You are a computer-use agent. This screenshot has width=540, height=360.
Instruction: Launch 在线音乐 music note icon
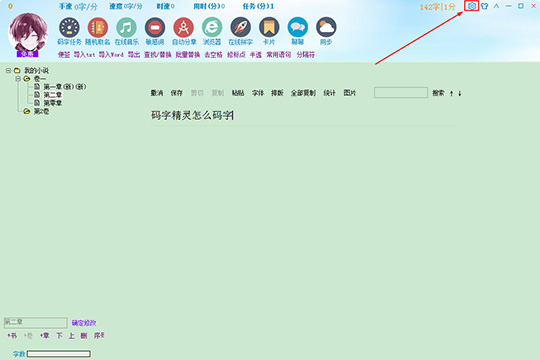coord(126,27)
